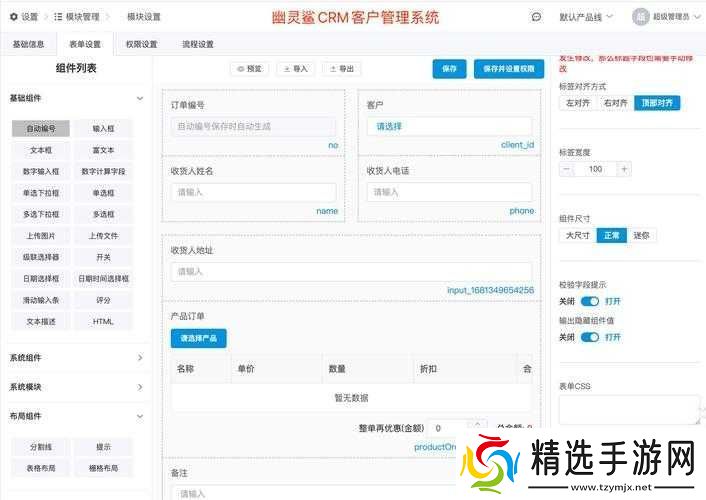Toggle the 输出隐藏组件值 switch
Screen dimensions: 706x500
[590, 337]
